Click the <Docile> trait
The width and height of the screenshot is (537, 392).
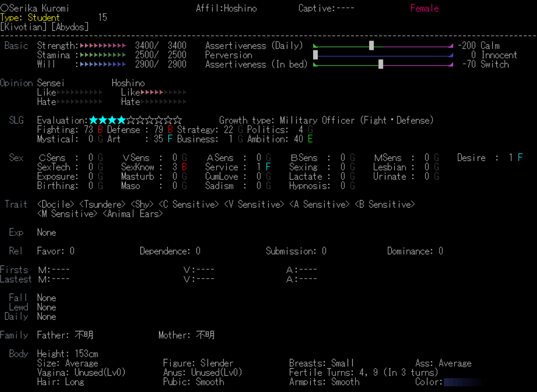(x=56, y=204)
